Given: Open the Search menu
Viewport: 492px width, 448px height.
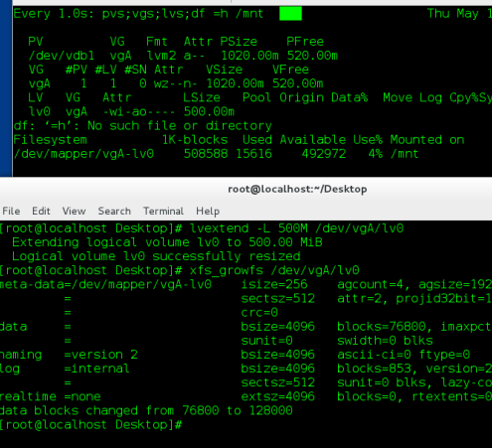Looking at the screenshot, I should click(114, 211).
